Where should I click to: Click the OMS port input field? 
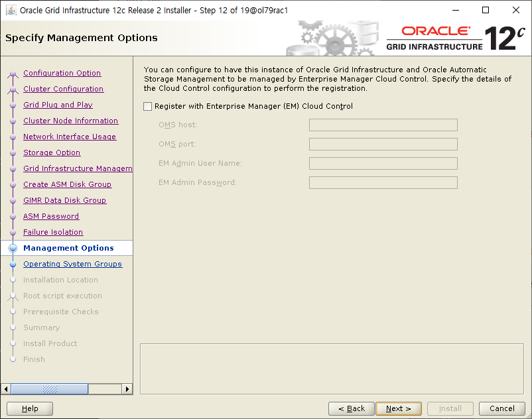pos(383,144)
